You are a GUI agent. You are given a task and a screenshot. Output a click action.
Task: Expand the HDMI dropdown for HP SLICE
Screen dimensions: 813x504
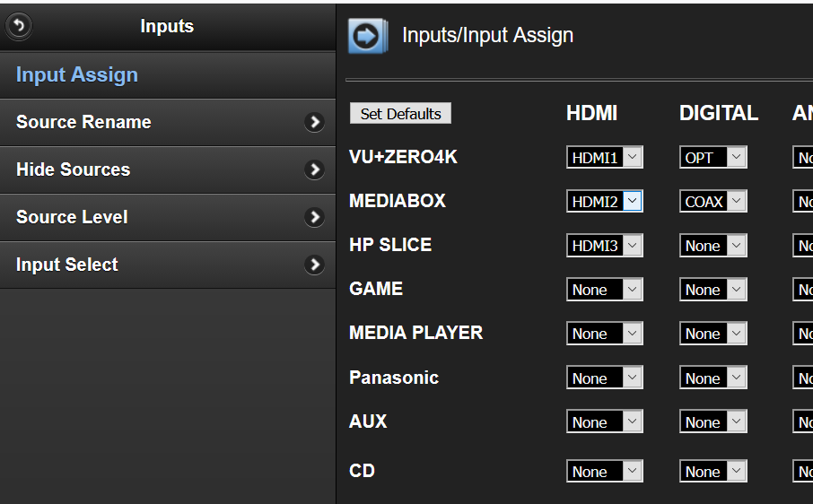tap(604, 246)
